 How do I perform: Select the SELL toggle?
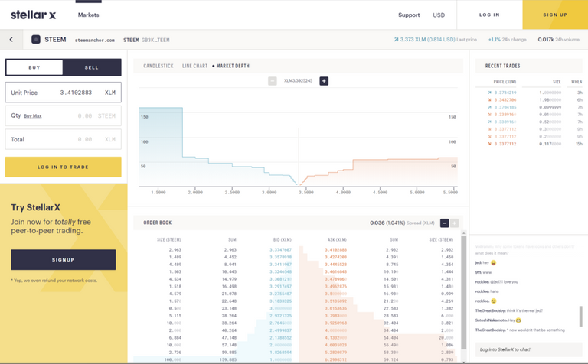tap(92, 67)
